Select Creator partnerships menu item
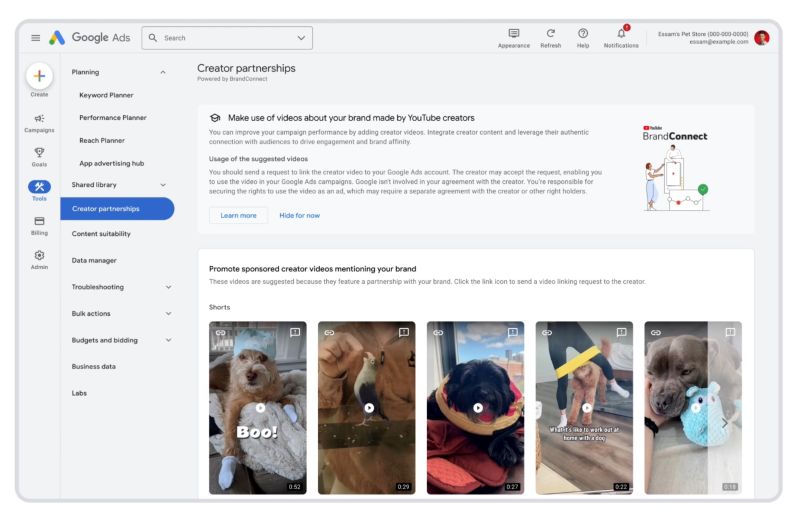The width and height of the screenshot is (800, 523). (x=117, y=209)
